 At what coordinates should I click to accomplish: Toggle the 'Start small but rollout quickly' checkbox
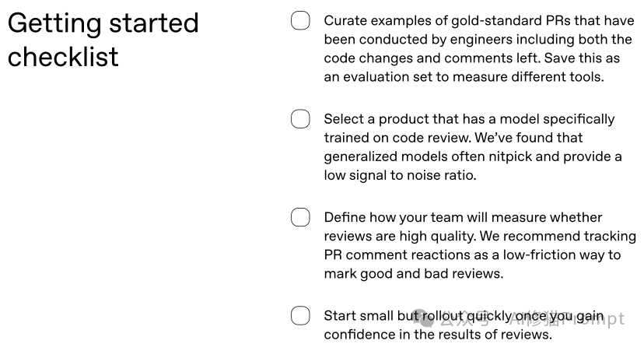[300, 316]
